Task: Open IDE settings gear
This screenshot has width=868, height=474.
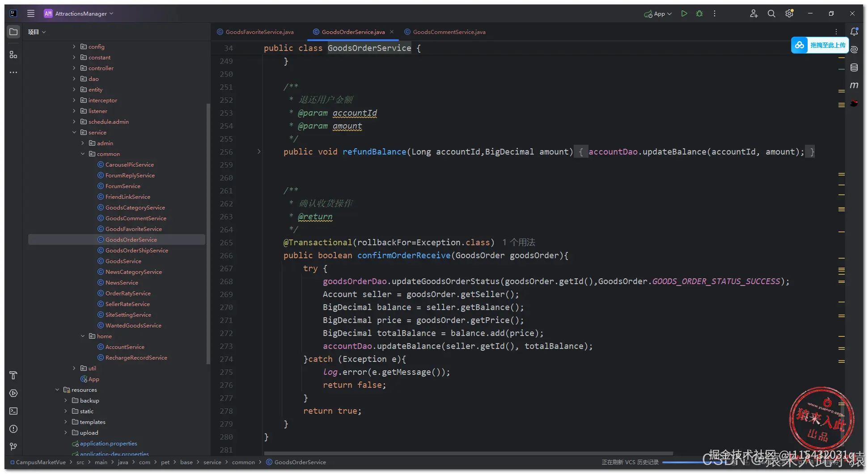Action: 789,13
